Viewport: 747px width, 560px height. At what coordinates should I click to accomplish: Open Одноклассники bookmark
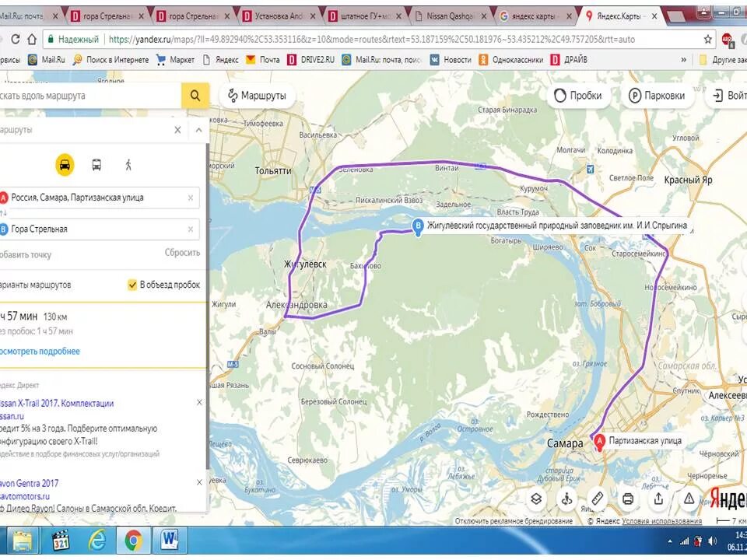click(510, 60)
